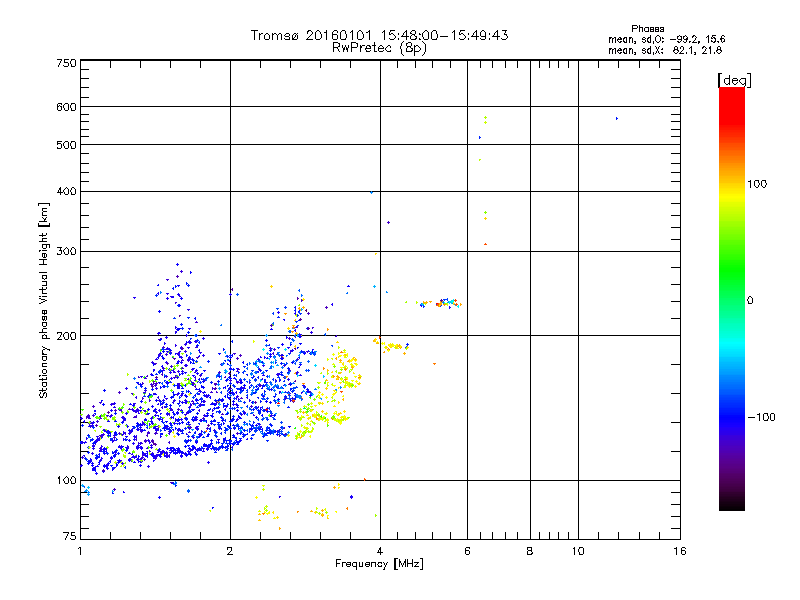Click the y-axis tick label '75'

[70, 536]
